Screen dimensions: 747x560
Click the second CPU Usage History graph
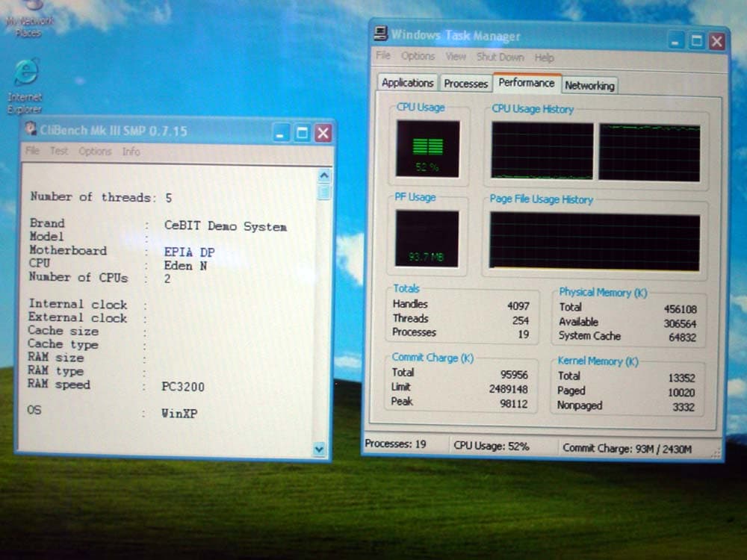tap(649, 152)
